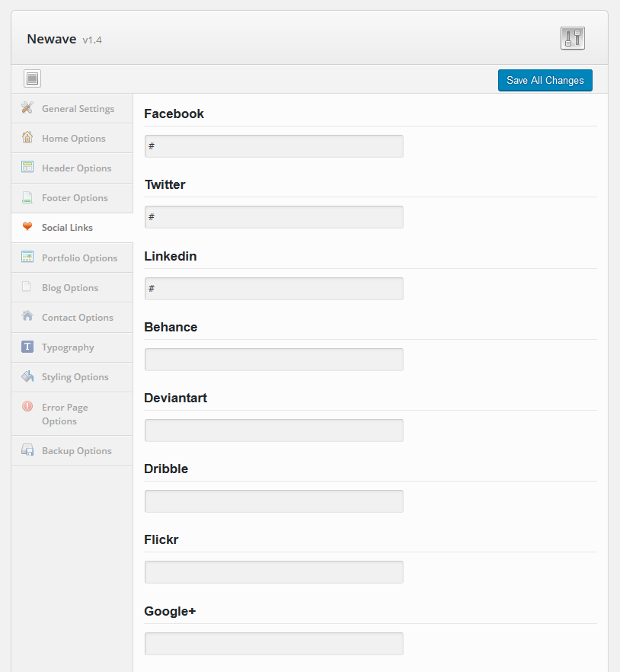The image size is (620, 672).
Task: Focus the Facebook URL field
Action: [273, 146]
